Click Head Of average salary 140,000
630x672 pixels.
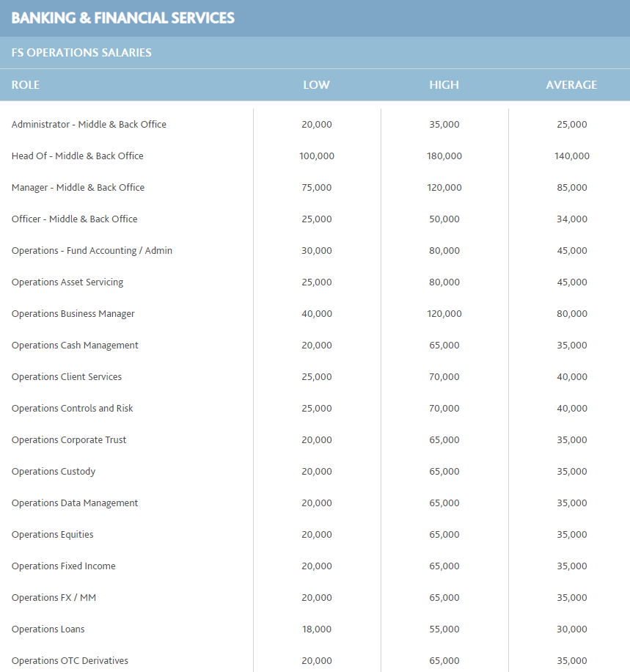pyautogui.click(x=572, y=156)
